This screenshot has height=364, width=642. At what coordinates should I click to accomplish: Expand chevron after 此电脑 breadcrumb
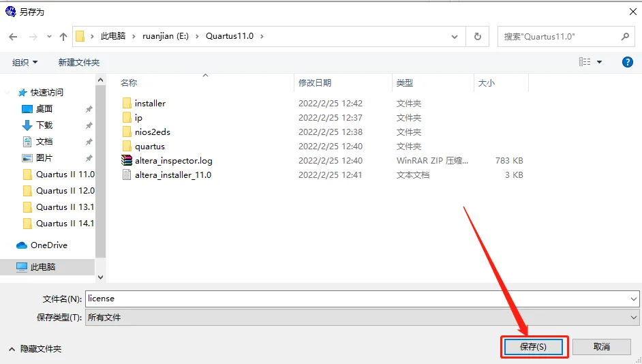(x=134, y=36)
